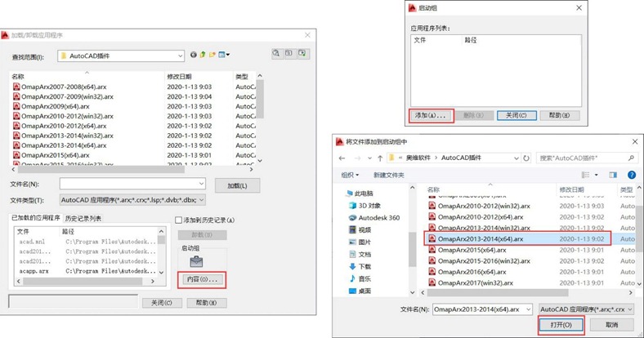644x338 pixels.
Task: Open the views menu icon in load dialog
Action: click(x=224, y=55)
